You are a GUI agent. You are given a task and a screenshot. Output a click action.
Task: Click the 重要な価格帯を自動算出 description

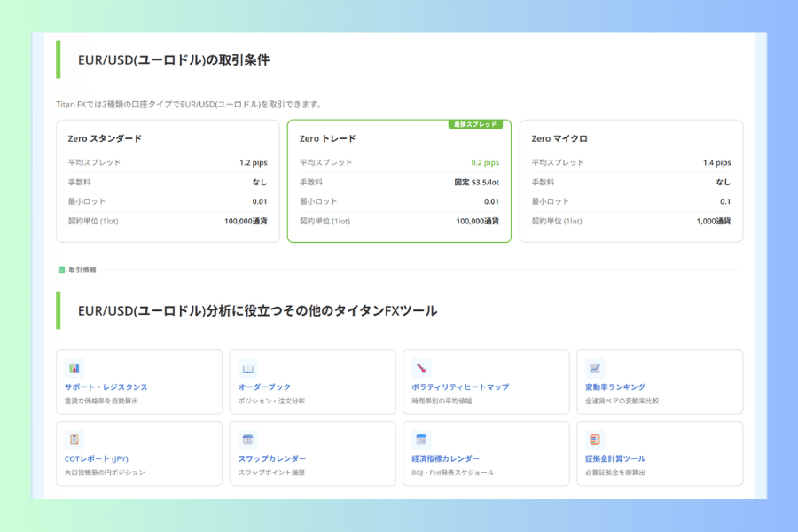[101, 401]
